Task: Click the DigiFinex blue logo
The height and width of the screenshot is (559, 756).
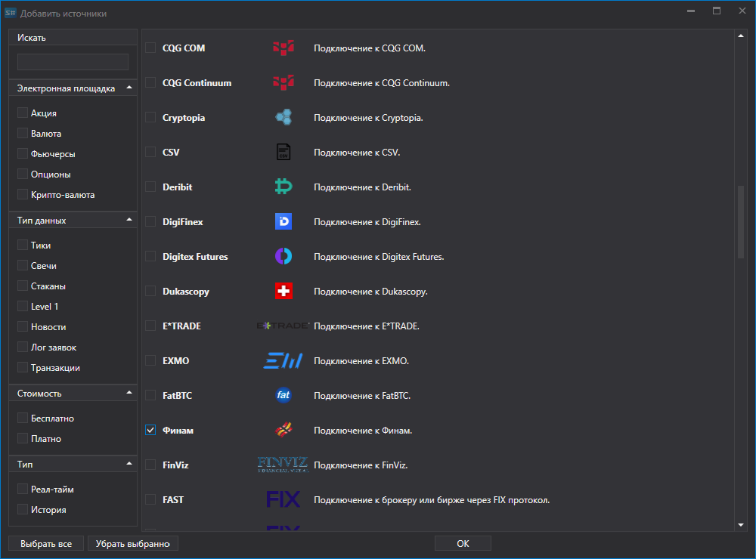Action: point(283,221)
